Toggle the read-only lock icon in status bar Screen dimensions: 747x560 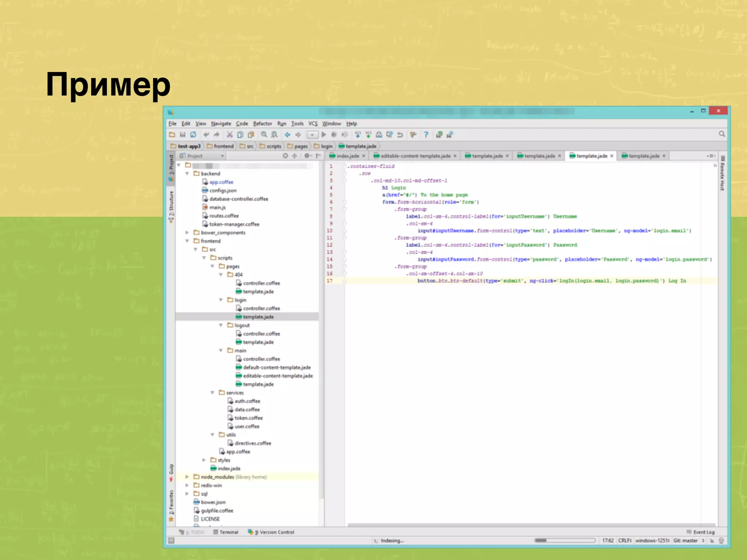coord(712,541)
